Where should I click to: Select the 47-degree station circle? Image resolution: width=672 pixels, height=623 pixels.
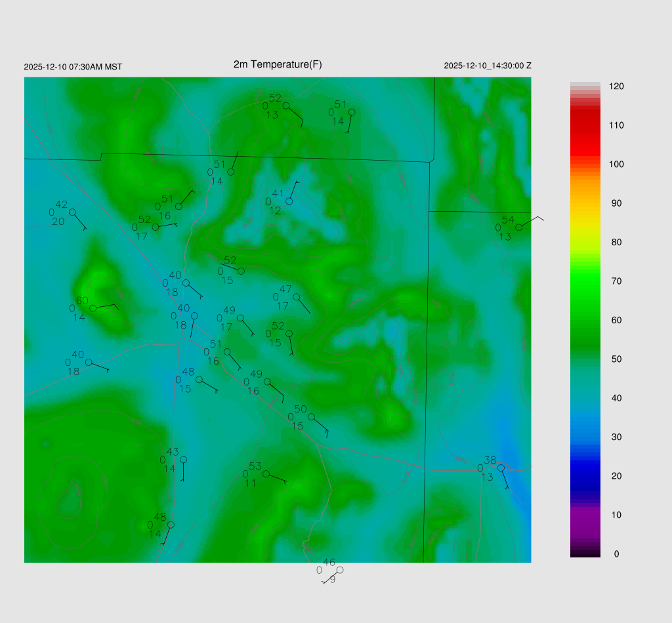point(297,297)
